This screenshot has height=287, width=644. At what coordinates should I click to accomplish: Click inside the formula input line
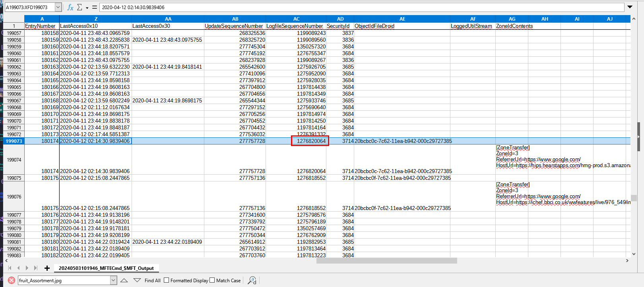pyautogui.click(x=358, y=7)
